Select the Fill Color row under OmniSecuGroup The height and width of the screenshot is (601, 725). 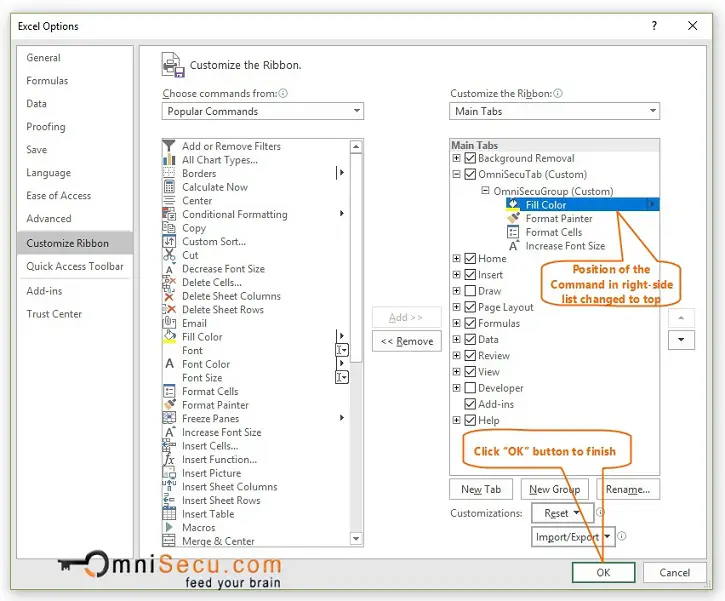click(x=583, y=204)
